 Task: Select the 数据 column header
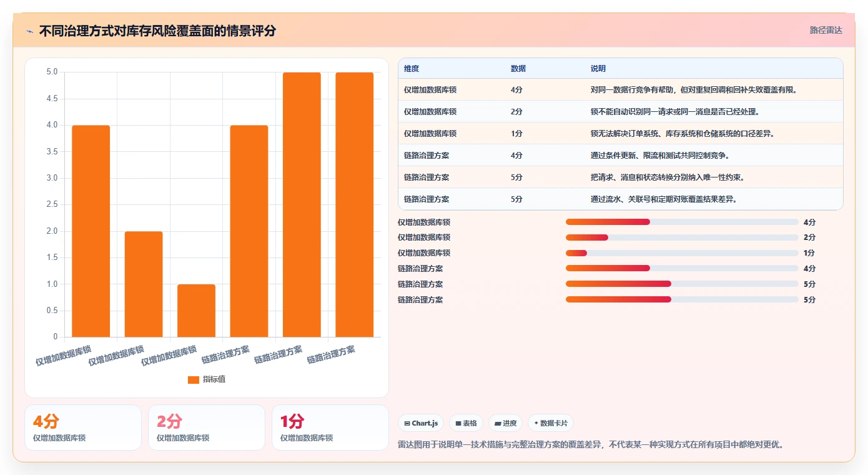(x=518, y=68)
